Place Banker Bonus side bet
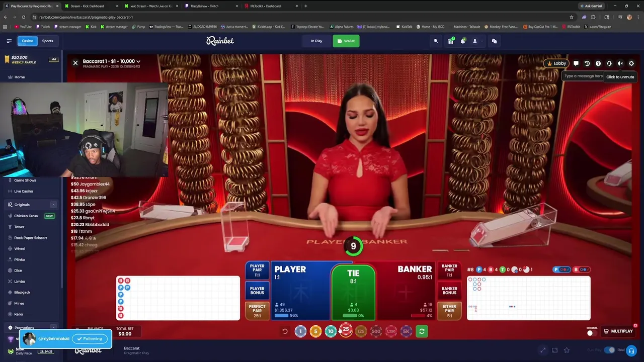The height and width of the screenshot is (362, 644). pyautogui.click(x=449, y=291)
